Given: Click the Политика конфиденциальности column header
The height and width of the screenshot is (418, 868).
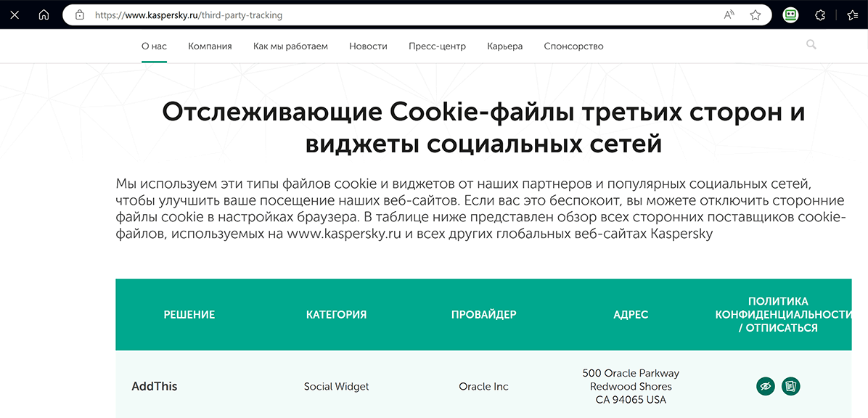Looking at the screenshot, I should 783,315.
